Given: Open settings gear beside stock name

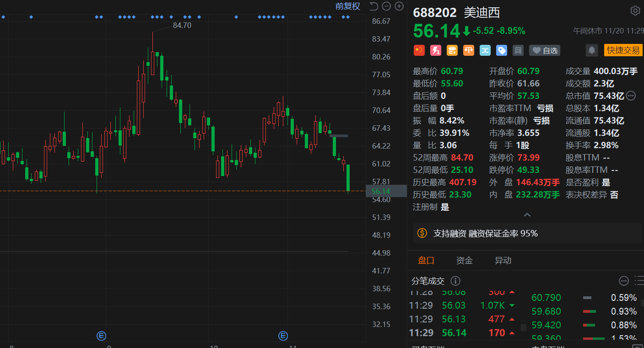Looking at the screenshot, I should click(x=635, y=11).
